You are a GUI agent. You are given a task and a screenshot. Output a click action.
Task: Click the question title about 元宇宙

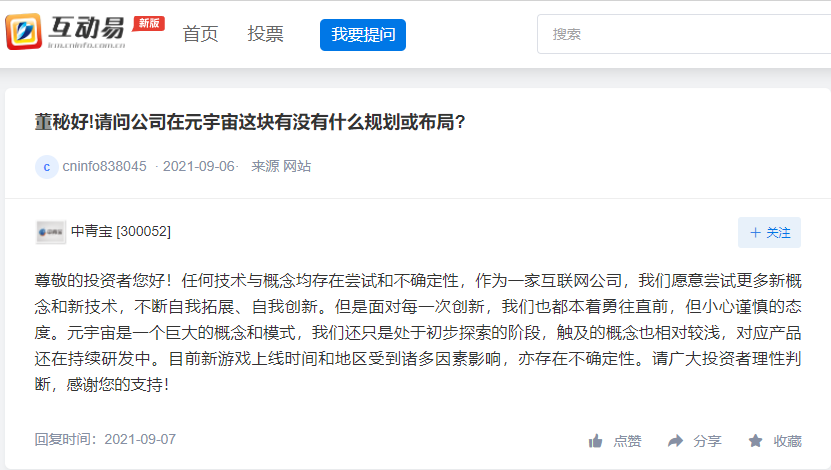[x=250, y=122]
